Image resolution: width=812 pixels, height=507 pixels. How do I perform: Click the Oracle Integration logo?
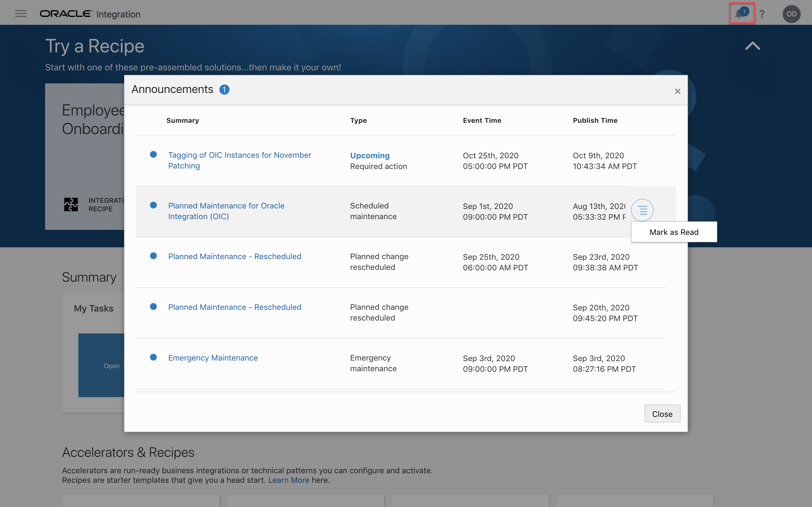pyautogui.click(x=90, y=14)
